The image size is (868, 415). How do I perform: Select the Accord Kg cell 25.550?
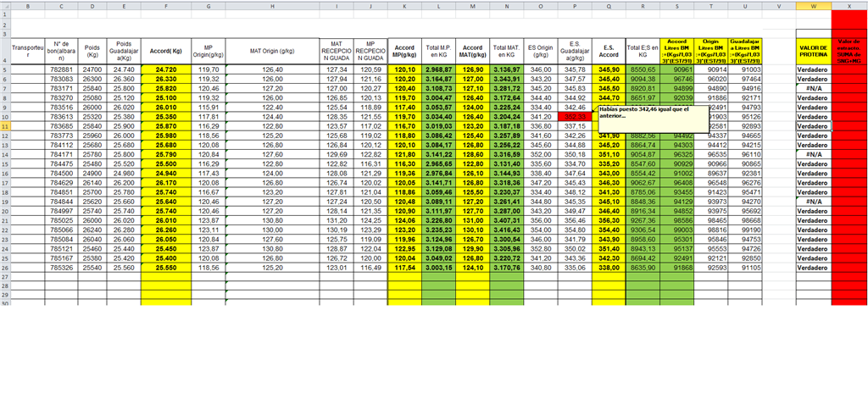(166, 268)
